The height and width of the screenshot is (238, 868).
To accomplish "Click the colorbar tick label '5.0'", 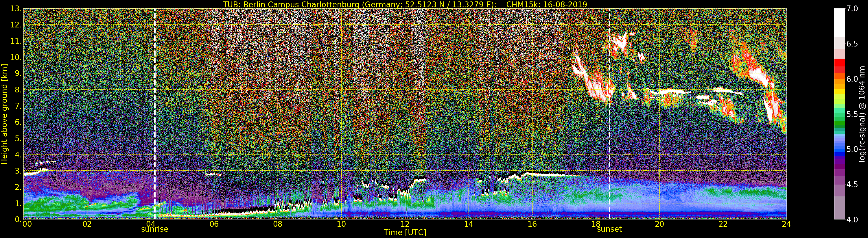I will (852, 149).
